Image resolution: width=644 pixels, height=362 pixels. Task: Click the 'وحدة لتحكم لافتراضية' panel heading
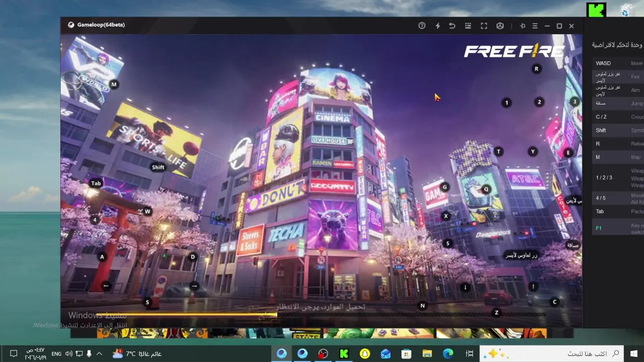[x=617, y=45]
